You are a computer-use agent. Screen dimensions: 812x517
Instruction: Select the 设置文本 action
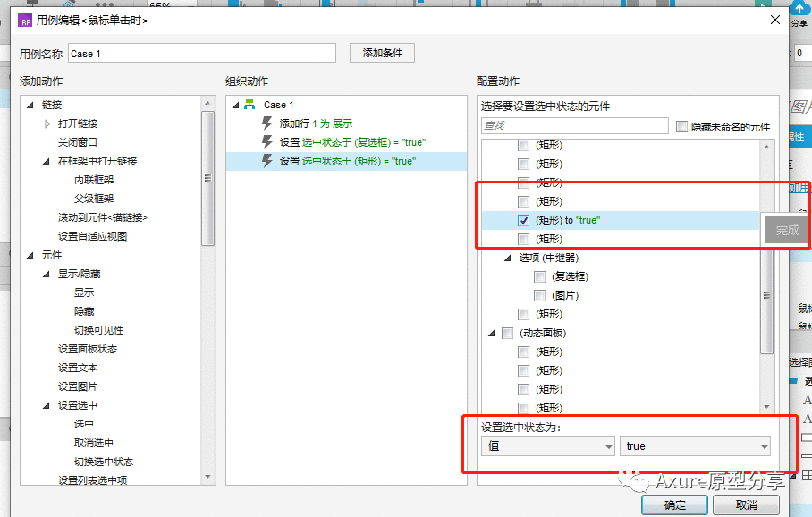click(78, 368)
